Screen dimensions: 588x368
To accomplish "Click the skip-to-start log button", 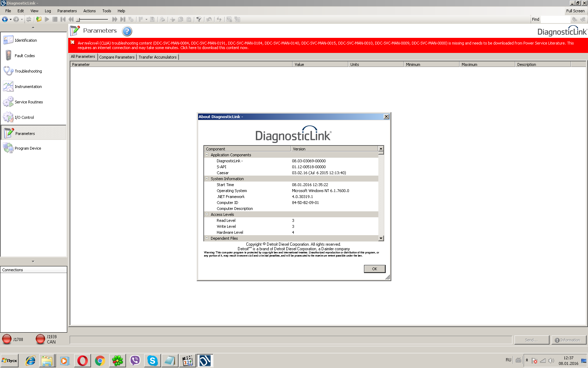I will click(x=63, y=20).
